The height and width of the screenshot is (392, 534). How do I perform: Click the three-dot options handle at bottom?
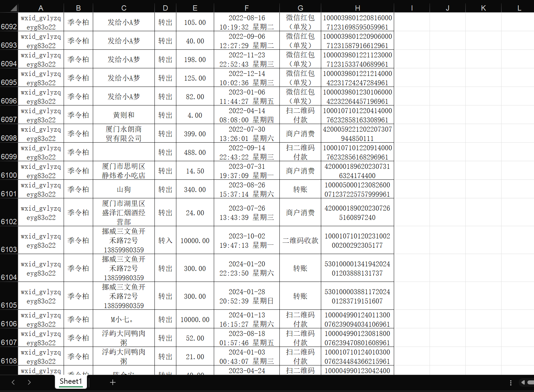click(x=510, y=383)
